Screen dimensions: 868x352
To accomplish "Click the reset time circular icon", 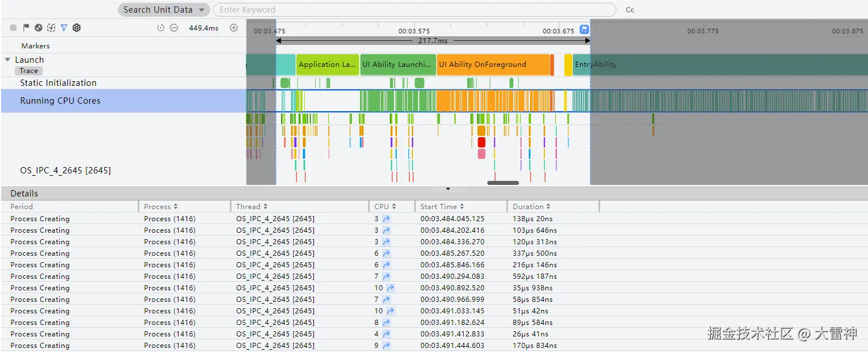I will point(161,28).
